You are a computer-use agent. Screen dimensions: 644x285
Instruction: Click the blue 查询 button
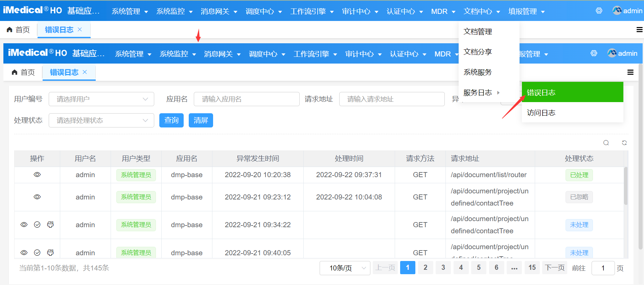[171, 120]
